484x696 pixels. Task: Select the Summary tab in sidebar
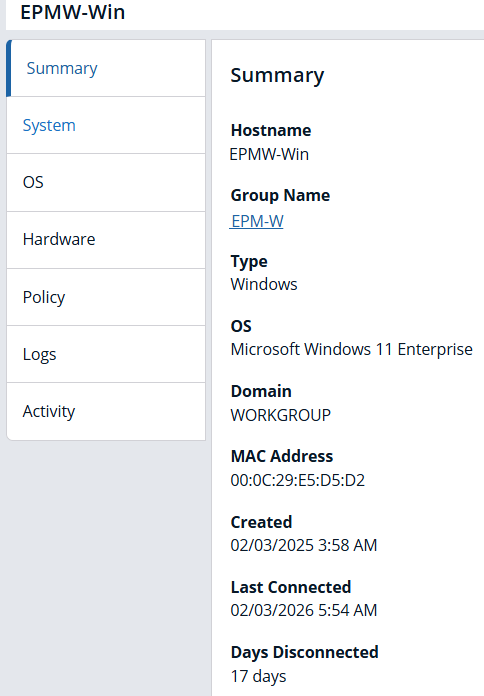point(106,68)
